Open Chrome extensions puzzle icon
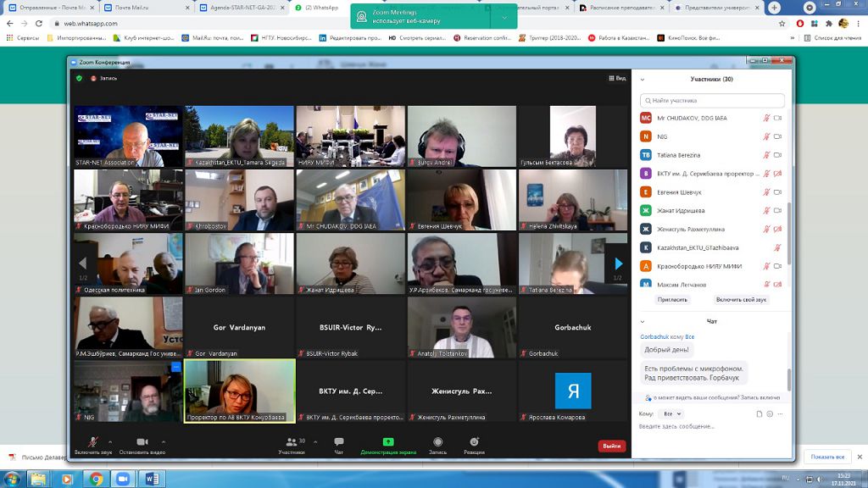 pos(829,23)
